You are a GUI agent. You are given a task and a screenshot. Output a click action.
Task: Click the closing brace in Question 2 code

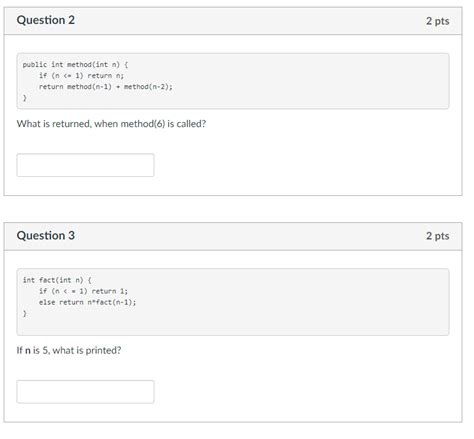[x=24, y=98]
